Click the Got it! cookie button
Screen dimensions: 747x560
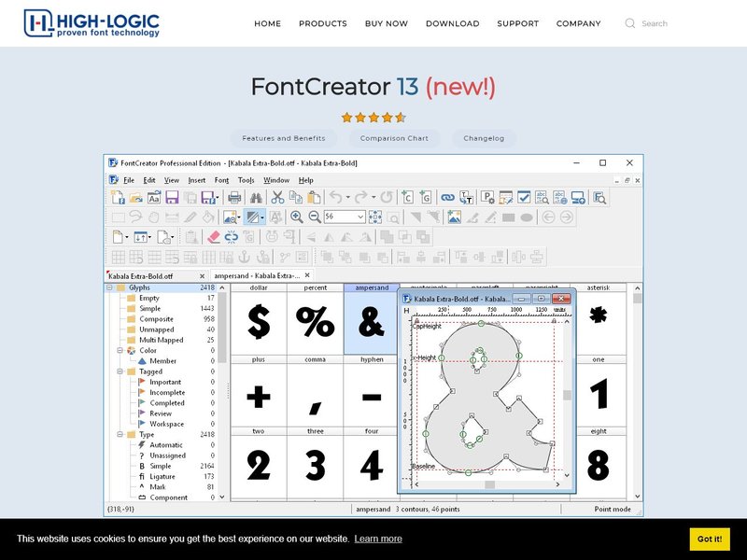(x=710, y=539)
